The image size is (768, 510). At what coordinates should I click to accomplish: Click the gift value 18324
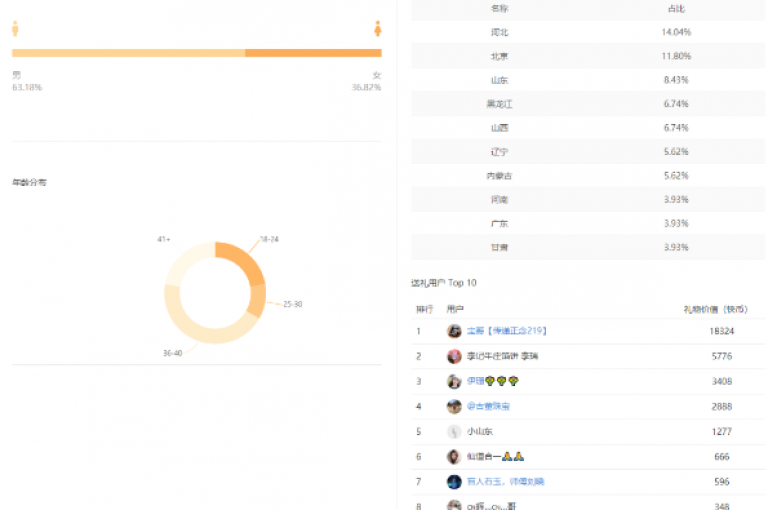point(722,331)
